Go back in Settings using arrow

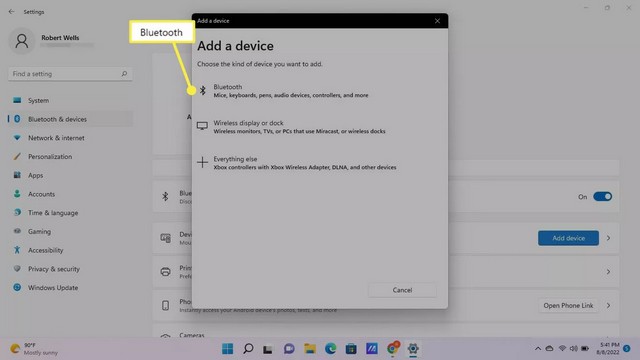11,12
